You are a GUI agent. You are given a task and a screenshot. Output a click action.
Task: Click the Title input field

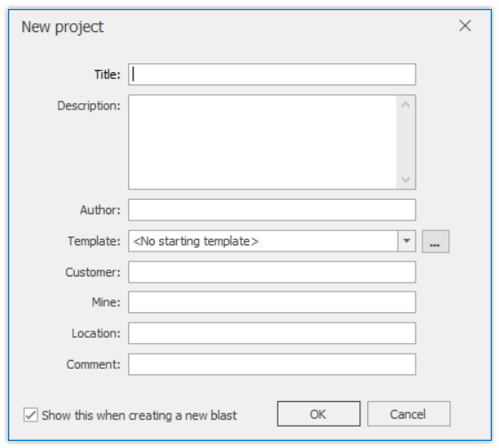272,75
